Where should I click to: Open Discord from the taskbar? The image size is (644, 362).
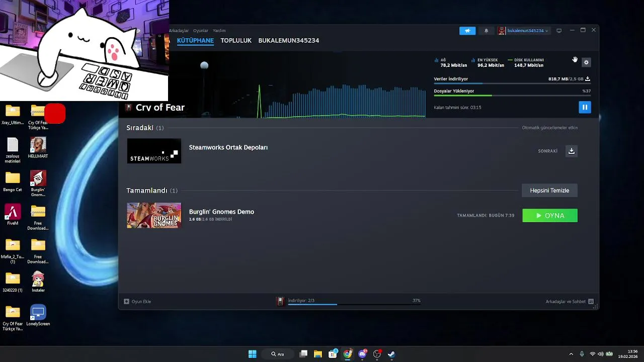[x=362, y=354]
